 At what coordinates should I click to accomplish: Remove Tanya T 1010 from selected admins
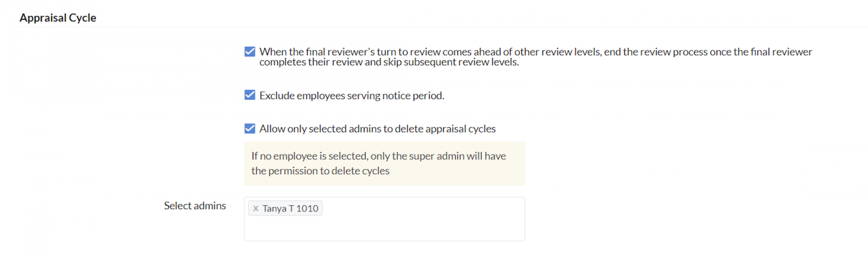(x=256, y=209)
